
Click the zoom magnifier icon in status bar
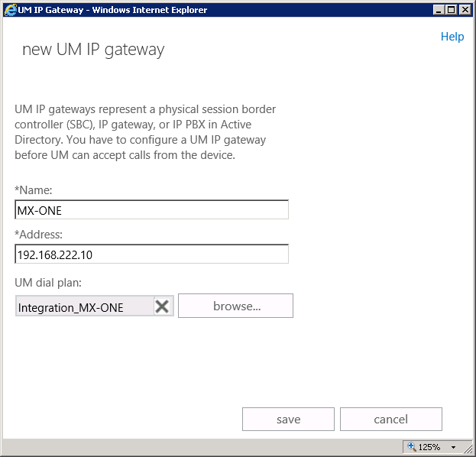coord(411,446)
